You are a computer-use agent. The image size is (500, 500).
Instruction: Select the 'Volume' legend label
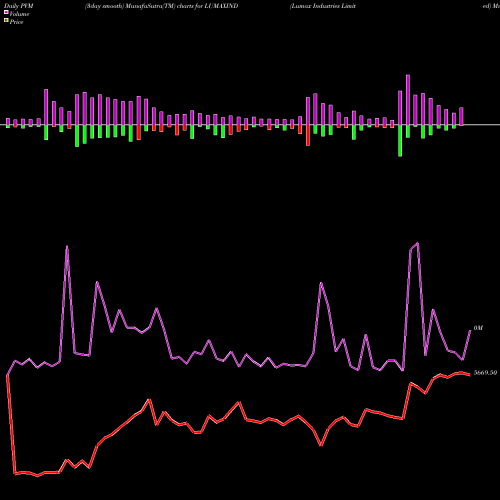(19, 14)
